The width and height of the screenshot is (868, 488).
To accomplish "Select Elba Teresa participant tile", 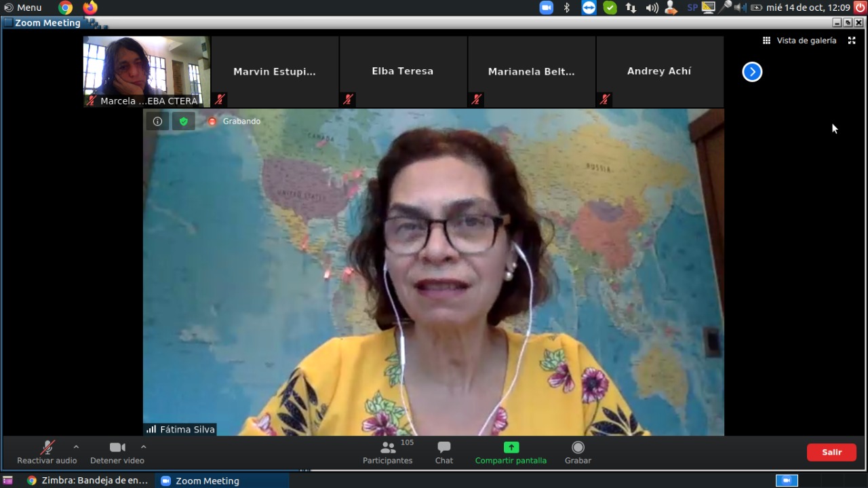I will pyautogui.click(x=403, y=71).
